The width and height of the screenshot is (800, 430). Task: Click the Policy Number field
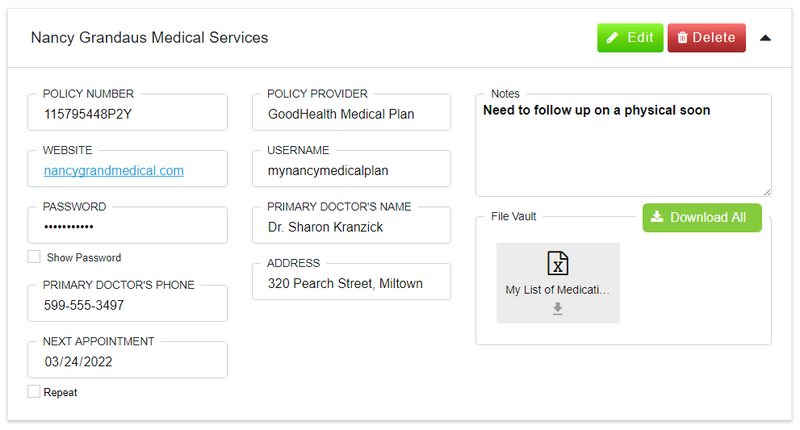pos(128,112)
